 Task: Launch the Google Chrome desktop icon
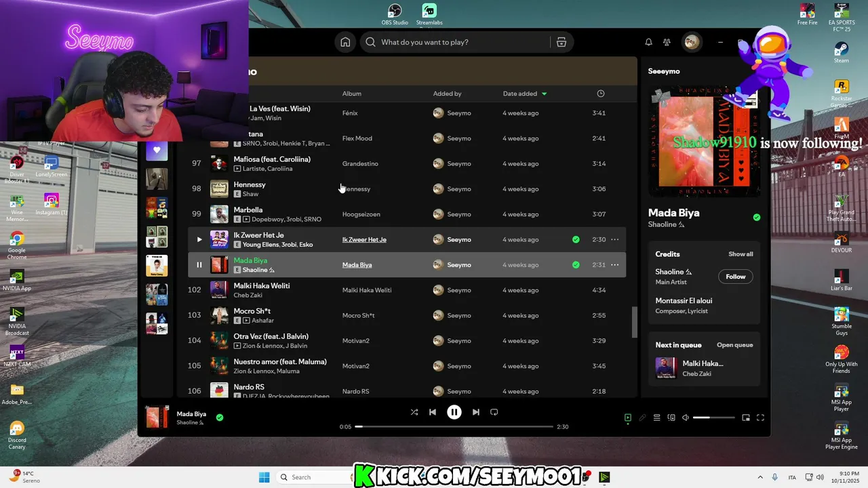tap(17, 245)
